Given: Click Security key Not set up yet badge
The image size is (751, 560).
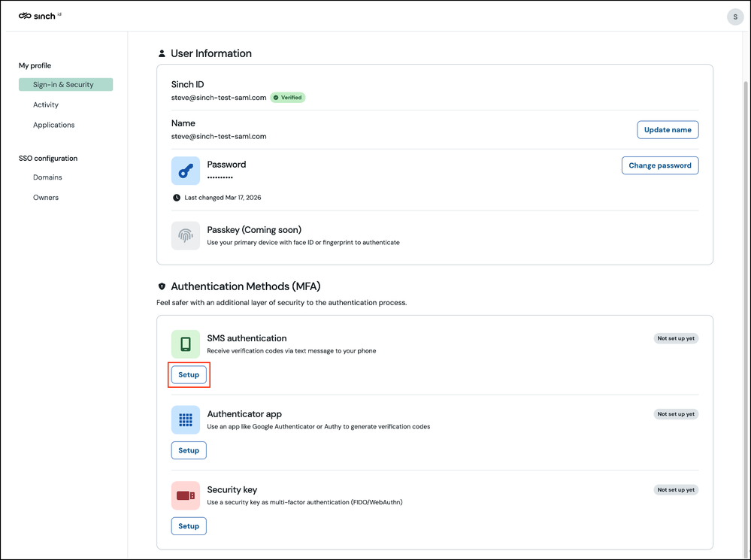Looking at the screenshot, I should 676,489.
